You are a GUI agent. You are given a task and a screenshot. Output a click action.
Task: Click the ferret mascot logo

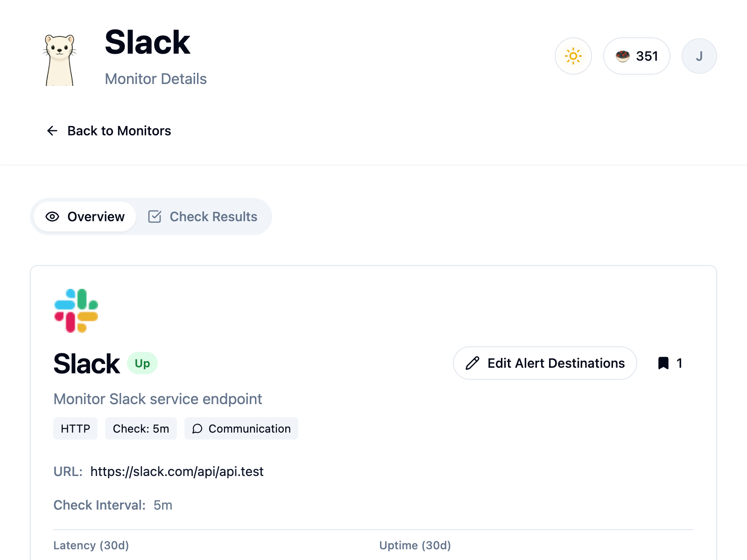pyautogui.click(x=60, y=60)
